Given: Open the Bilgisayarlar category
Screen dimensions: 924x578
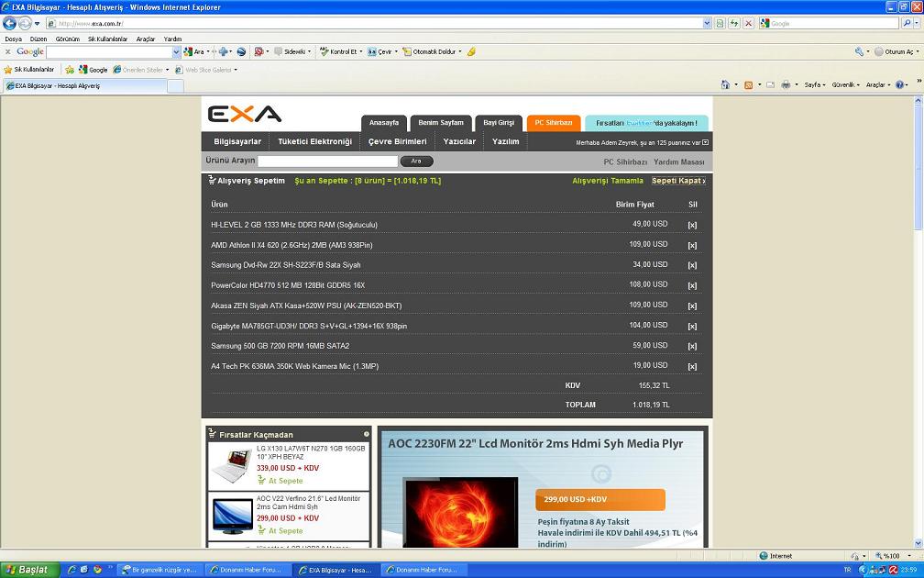Looking at the screenshot, I should point(237,141).
